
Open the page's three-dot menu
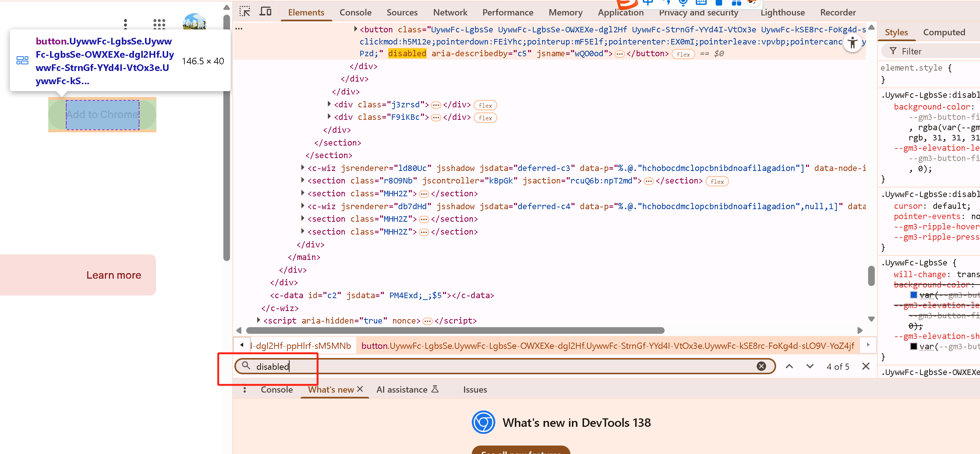(x=125, y=24)
